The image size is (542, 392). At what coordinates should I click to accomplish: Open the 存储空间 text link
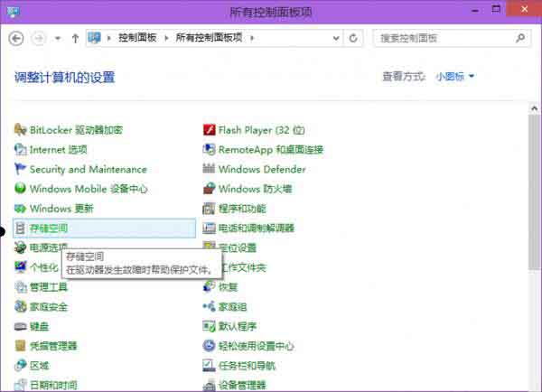click(x=49, y=229)
